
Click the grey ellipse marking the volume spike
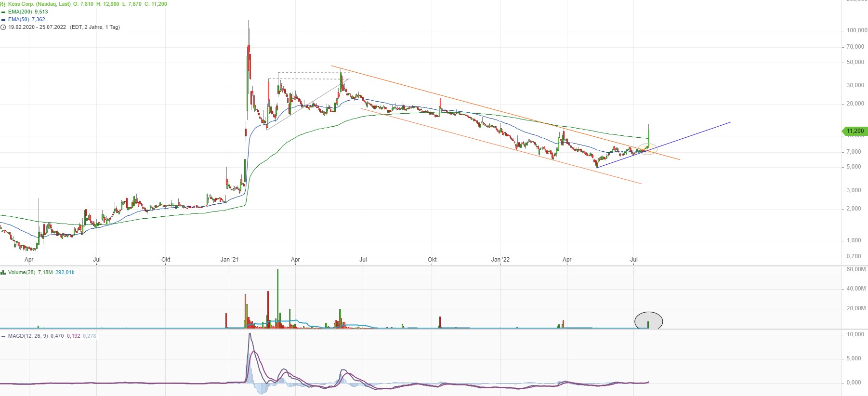tap(648, 321)
